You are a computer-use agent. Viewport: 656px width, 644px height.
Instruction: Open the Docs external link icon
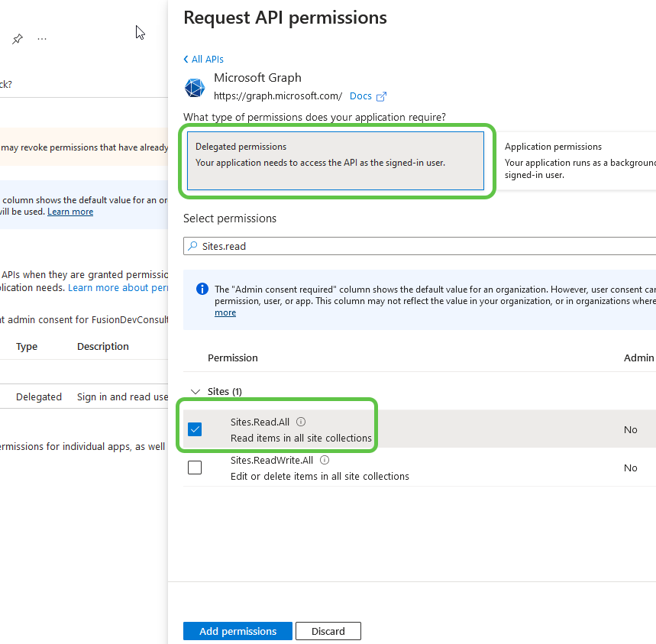click(x=383, y=95)
